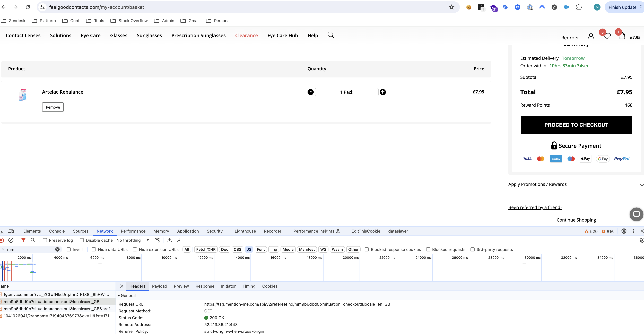Enable the Preserve log checkbox

[x=45, y=240]
